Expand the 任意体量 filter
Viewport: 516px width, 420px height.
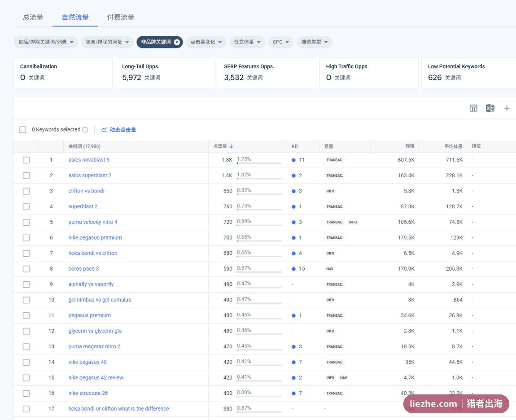pos(247,42)
